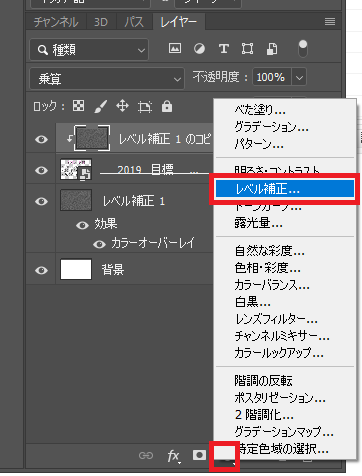The width and height of the screenshot is (362, 476).
Task: Choose 特定色域の選択... from the menu
Action: (x=285, y=449)
